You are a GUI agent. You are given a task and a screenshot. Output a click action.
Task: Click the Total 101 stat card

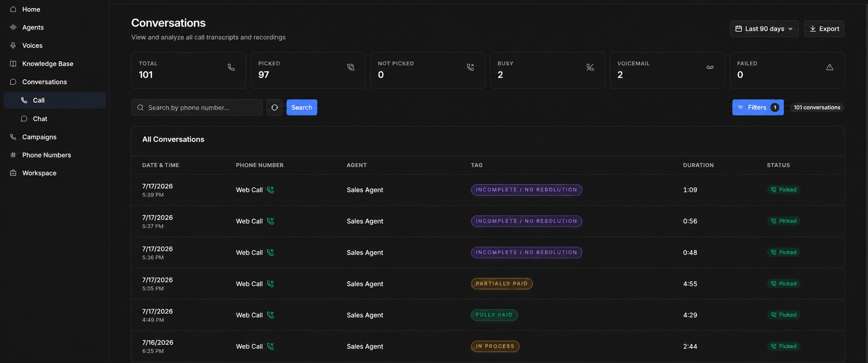[x=188, y=71]
